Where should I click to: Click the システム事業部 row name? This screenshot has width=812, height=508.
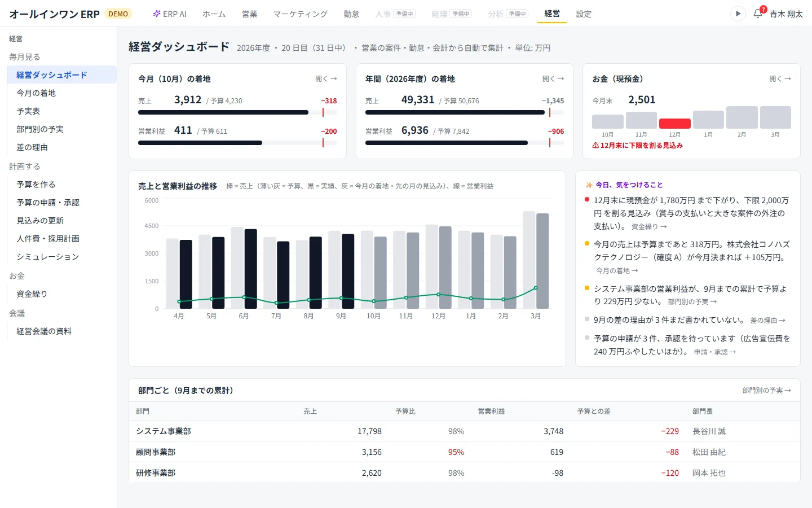point(164,431)
